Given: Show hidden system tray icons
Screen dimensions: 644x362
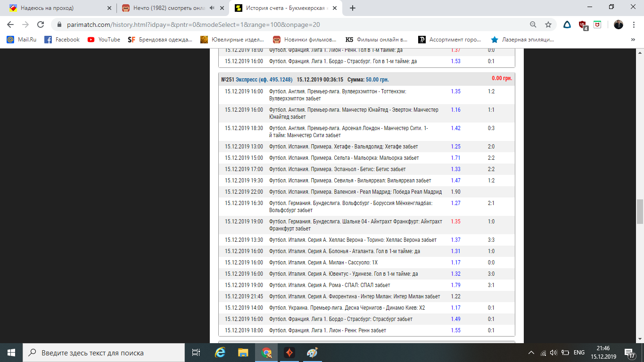Looking at the screenshot, I should 531,353.
